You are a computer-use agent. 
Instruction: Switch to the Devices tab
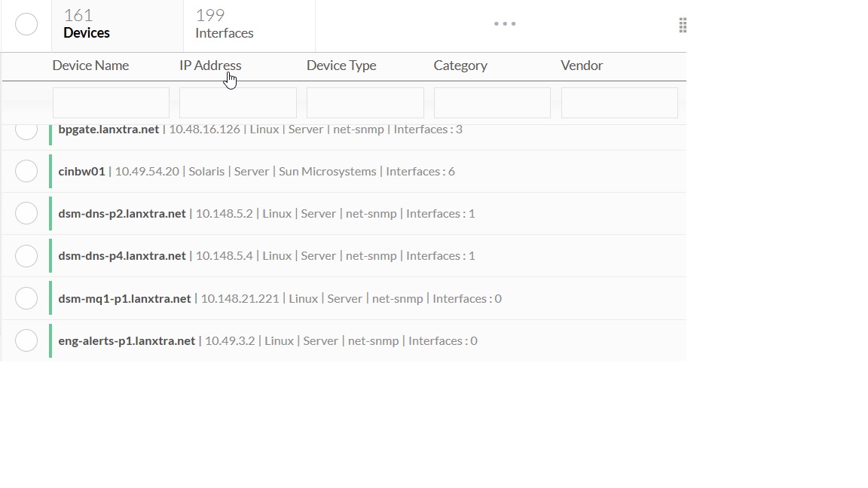tap(86, 25)
